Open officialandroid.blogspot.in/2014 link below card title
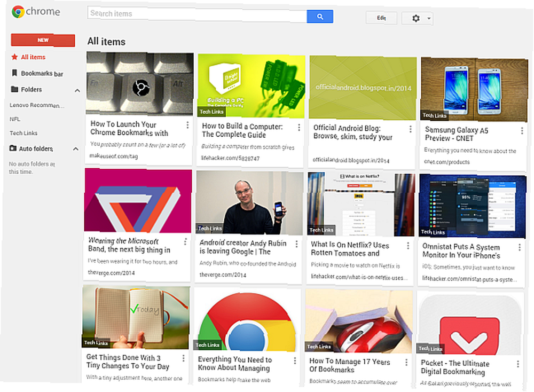534x392 pixels. pos(351,160)
